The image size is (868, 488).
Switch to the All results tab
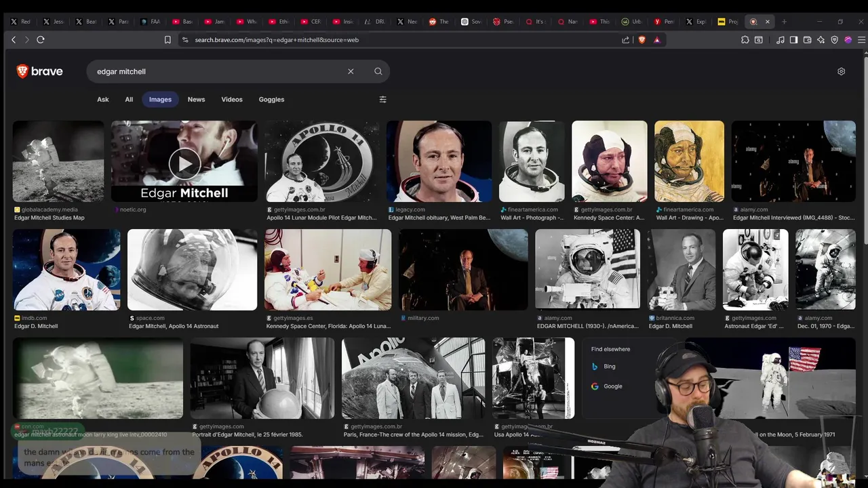(129, 100)
